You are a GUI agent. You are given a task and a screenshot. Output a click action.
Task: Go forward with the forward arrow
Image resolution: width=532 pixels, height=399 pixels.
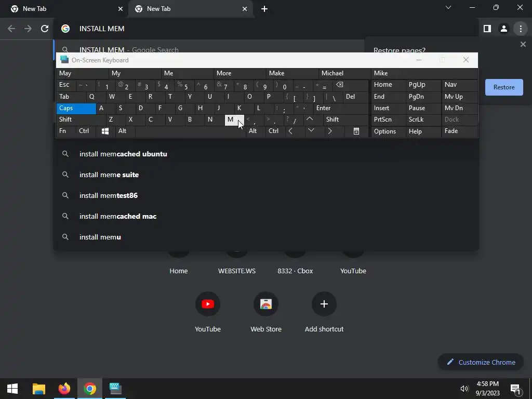click(x=28, y=29)
